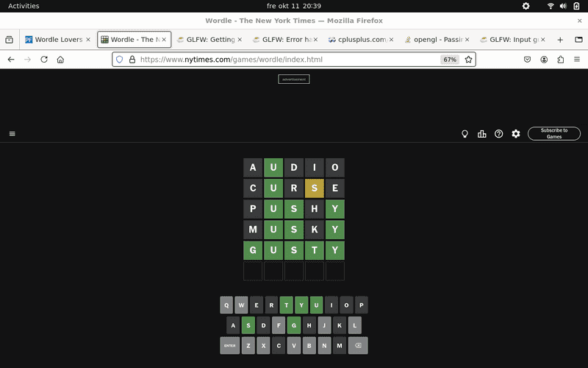
Task: Open the GNOME Activities overview
Action: click(x=24, y=6)
